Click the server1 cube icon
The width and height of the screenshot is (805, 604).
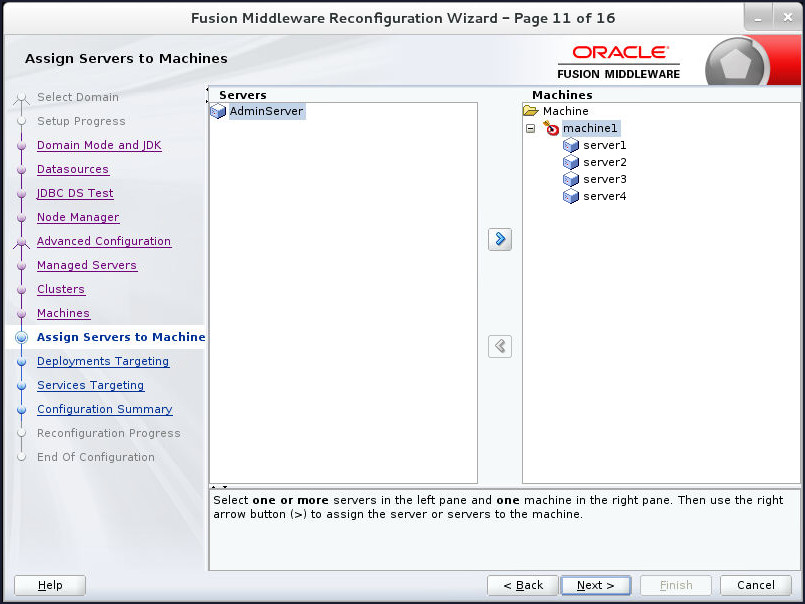click(571, 145)
